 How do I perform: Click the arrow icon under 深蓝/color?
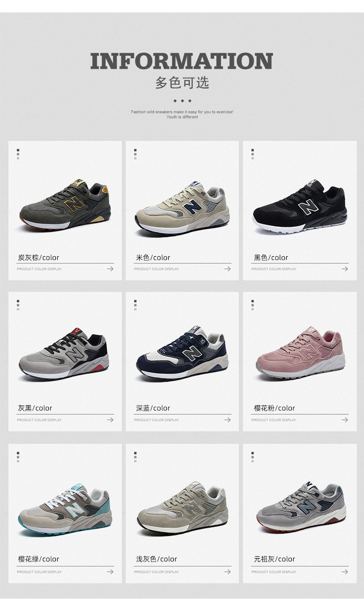pyautogui.click(x=228, y=420)
